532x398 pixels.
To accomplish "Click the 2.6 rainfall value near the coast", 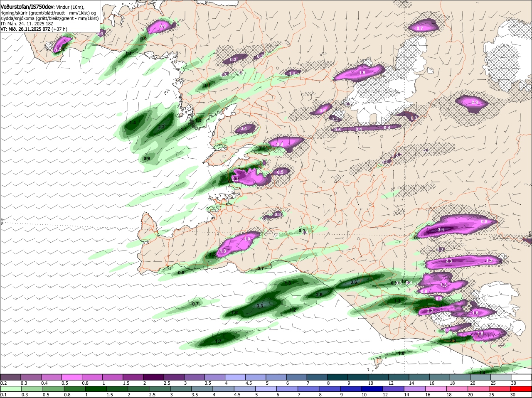I will [319, 295].
